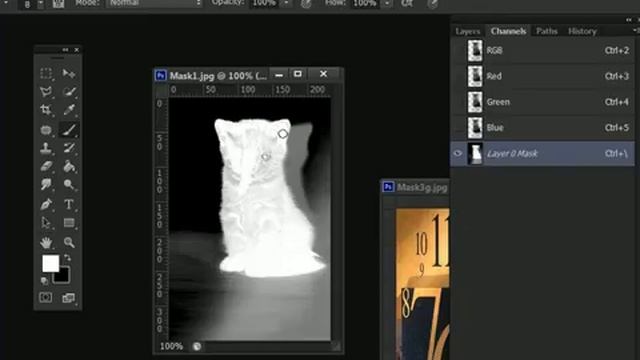
Task: Close the floating tools panel
Action: coord(76,50)
